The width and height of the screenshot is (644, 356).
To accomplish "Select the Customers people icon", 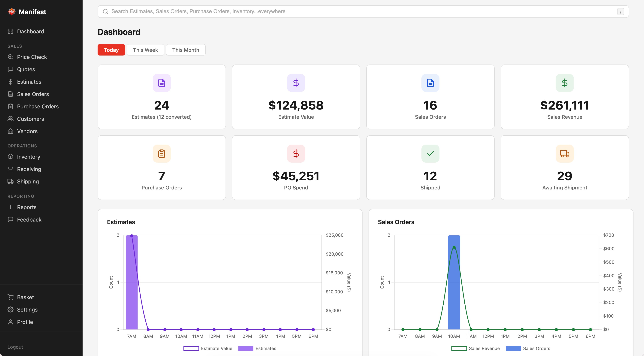I will (x=11, y=119).
